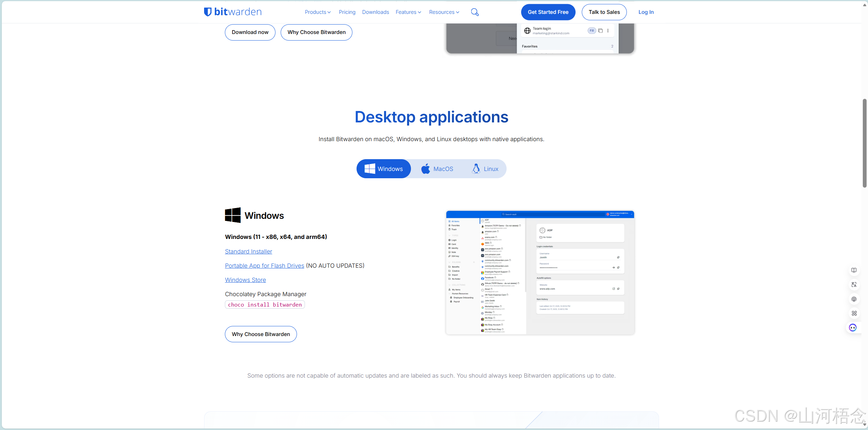Open the four-circle apps floating icon

pyautogui.click(x=854, y=313)
